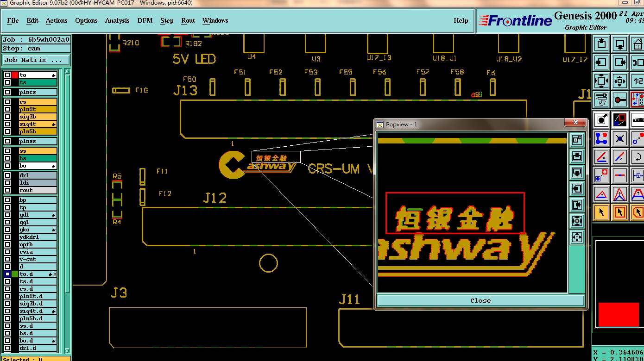Toggle the checkbox for layer gko
644x361 pixels.
tap(7, 230)
